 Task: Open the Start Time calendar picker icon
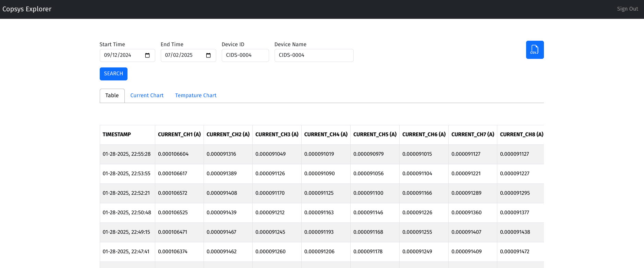[147, 55]
